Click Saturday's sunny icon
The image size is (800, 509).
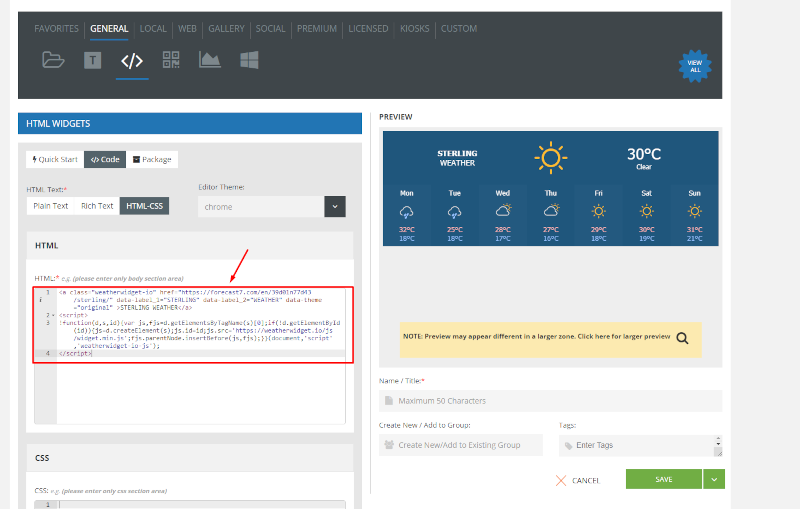coord(646,211)
